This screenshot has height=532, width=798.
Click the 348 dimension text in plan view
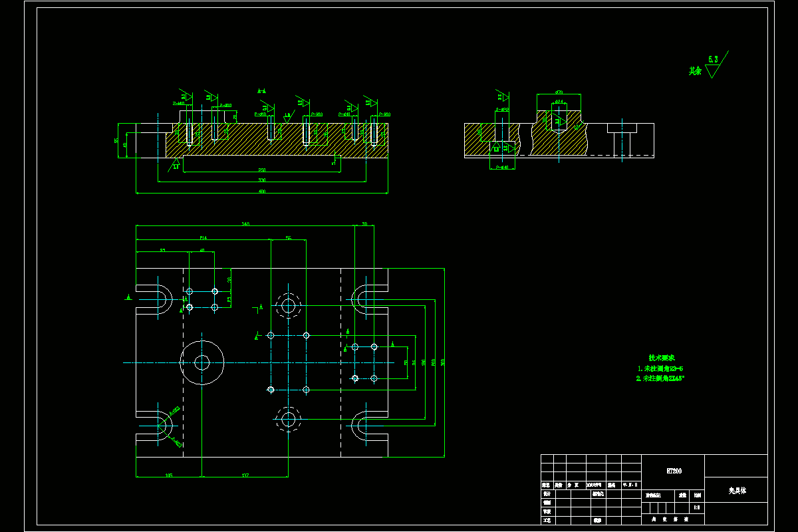pos(245,224)
